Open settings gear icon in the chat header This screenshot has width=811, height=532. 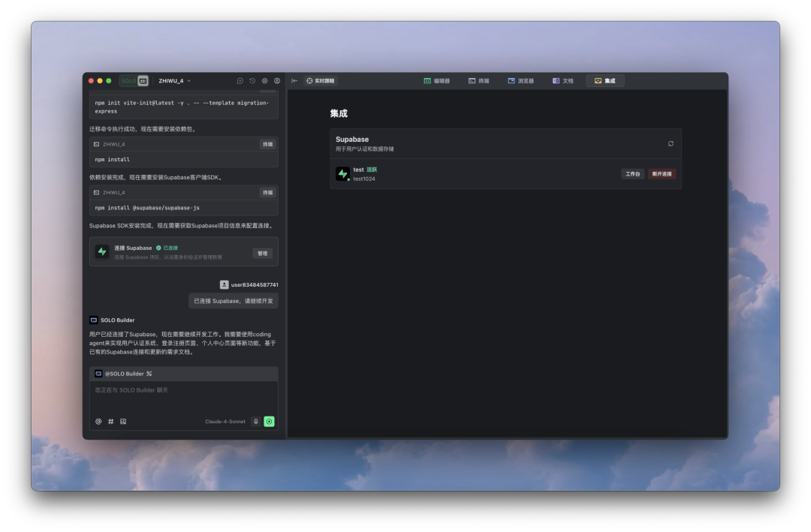tap(265, 80)
